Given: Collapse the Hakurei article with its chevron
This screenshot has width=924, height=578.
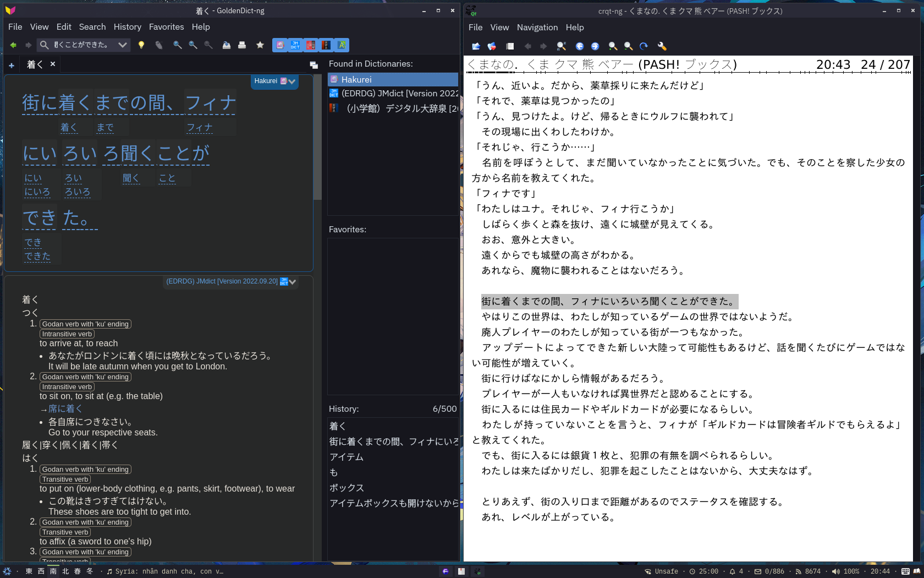Looking at the screenshot, I should tap(292, 81).
